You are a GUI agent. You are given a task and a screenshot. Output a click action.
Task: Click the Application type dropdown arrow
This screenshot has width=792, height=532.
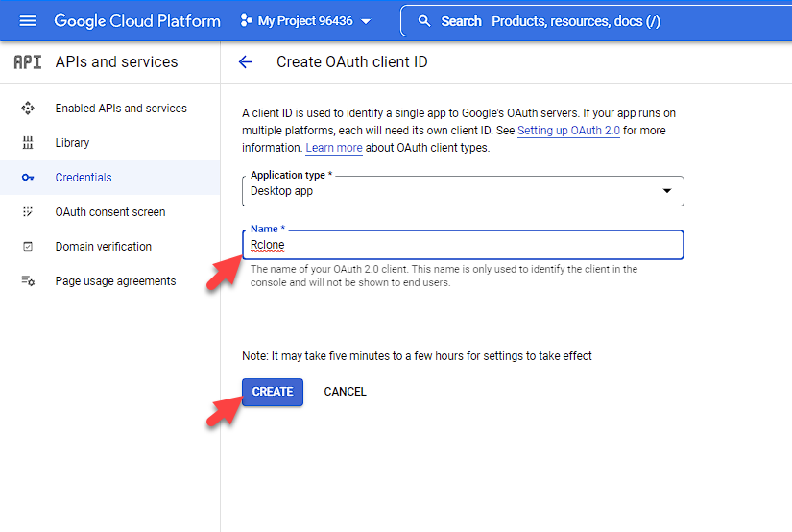[x=667, y=191]
